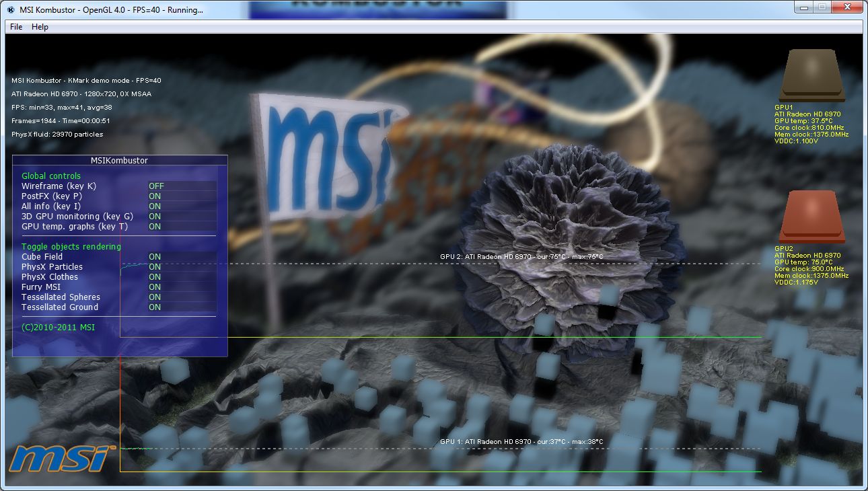868x491 pixels.
Task: Click 'Wireframe (key K)' label
Action: point(59,186)
